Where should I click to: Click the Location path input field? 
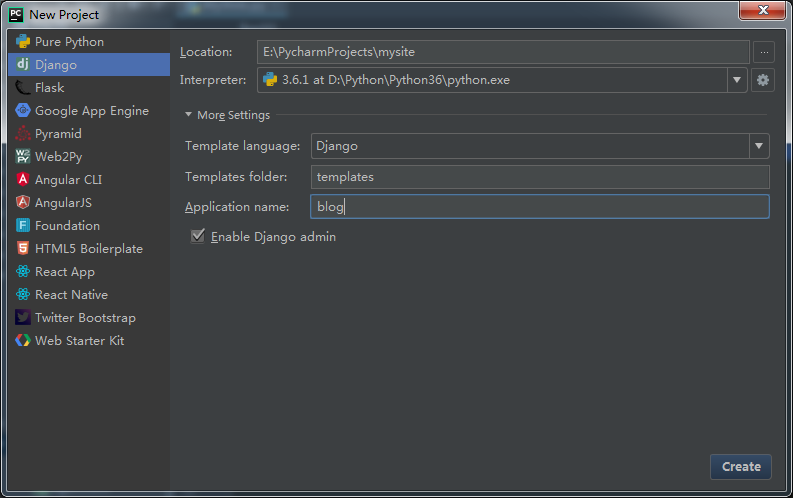click(x=503, y=52)
